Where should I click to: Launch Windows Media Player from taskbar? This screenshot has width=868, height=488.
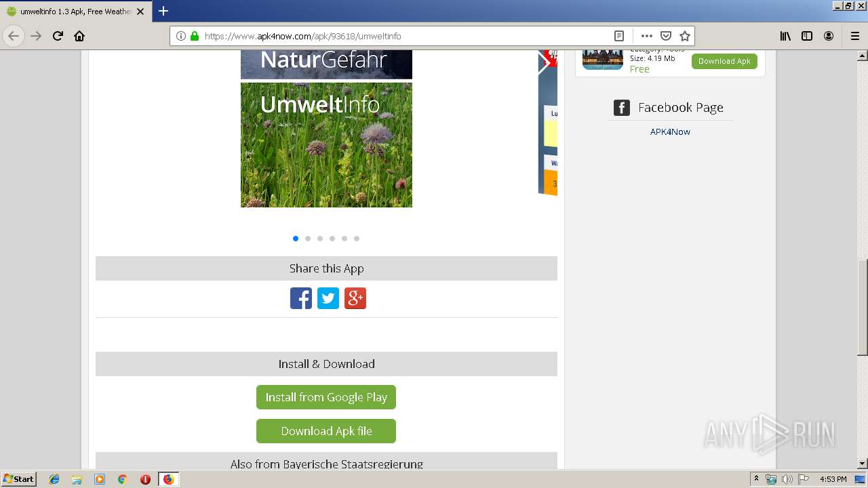click(100, 479)
